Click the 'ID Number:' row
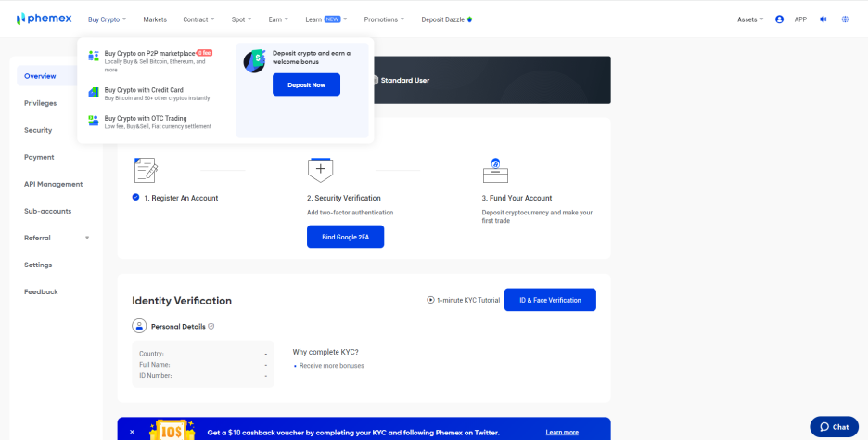 point(203,376)
